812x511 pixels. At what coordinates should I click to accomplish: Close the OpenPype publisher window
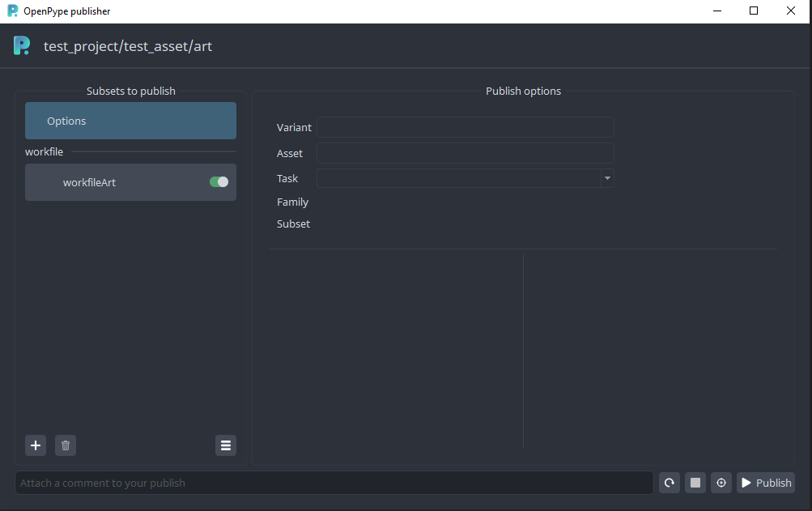tap(791, 11)
